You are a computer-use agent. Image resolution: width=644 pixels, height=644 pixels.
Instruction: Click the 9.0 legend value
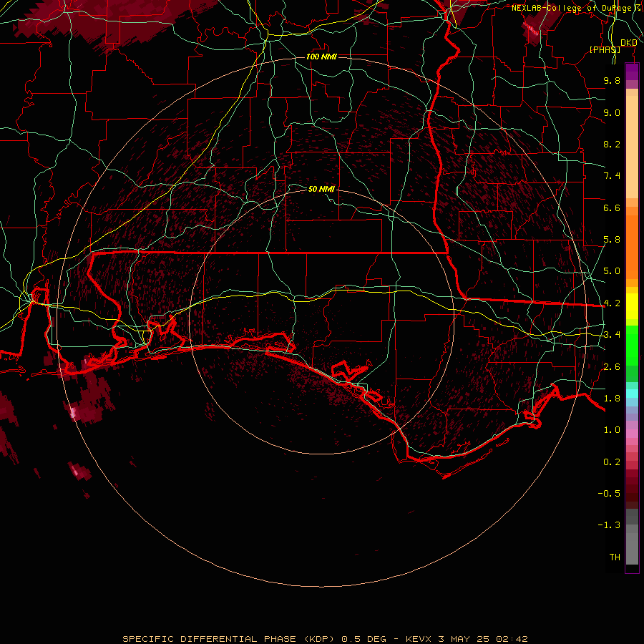click(x=612, y=112)
